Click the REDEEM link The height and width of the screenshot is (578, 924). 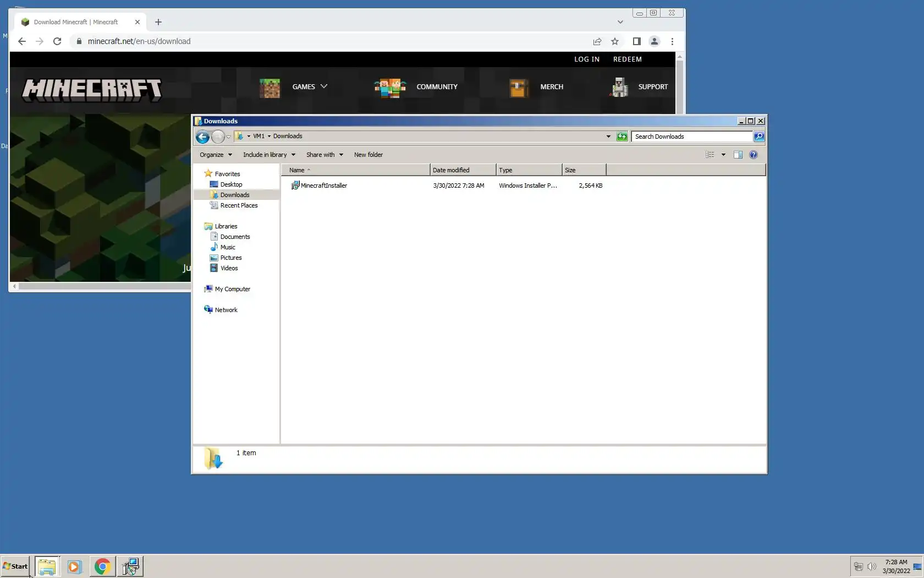pos(628,59)
